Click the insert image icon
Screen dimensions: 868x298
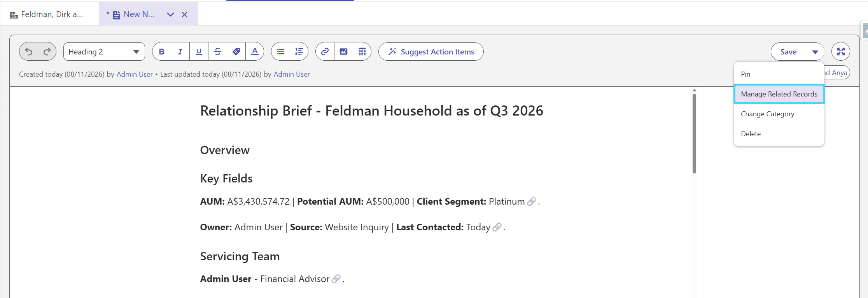pyautogui.click(x=344, y=52)
